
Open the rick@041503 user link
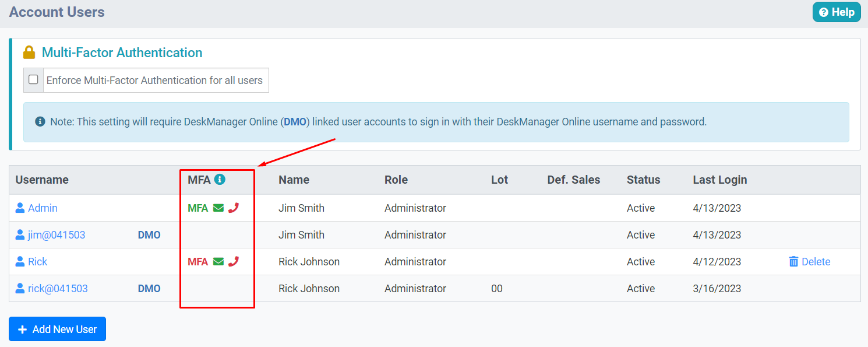(x=58, y=289)
